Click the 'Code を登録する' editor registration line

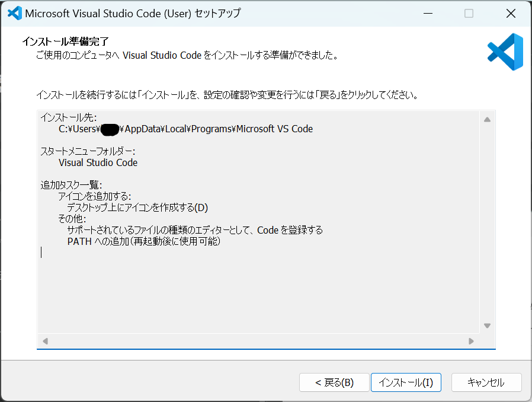[195, 230]
